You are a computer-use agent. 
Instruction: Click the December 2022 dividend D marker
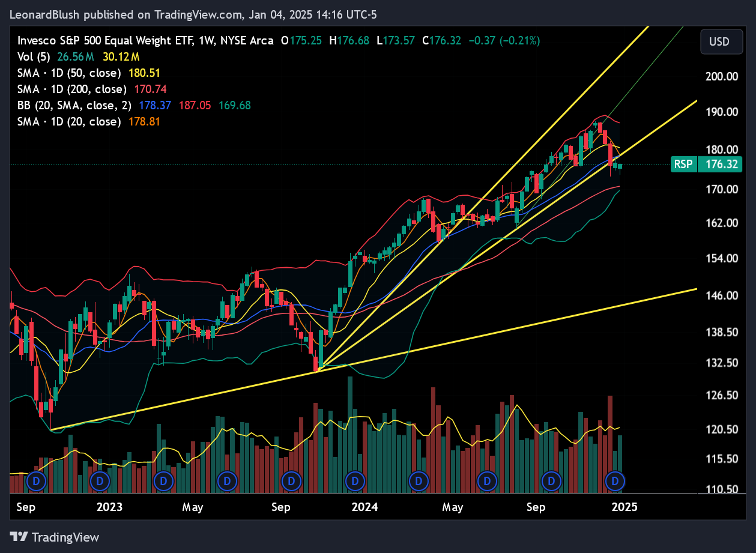[100, 481]
